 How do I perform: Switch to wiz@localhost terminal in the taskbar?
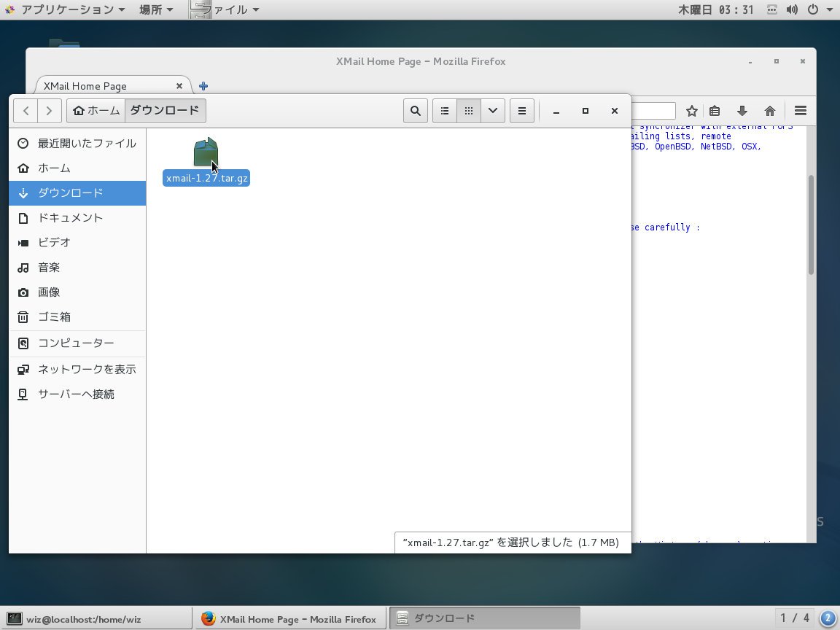96,619
